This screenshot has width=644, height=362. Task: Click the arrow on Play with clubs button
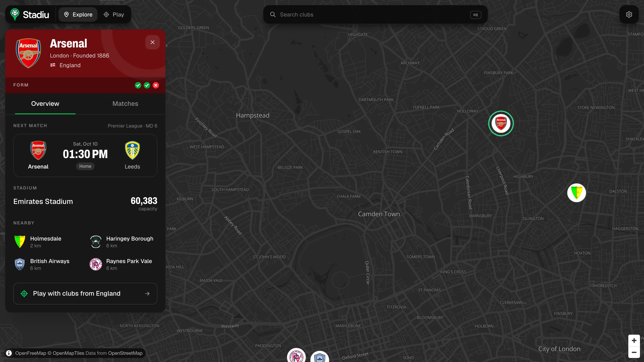tap(147, 294)
